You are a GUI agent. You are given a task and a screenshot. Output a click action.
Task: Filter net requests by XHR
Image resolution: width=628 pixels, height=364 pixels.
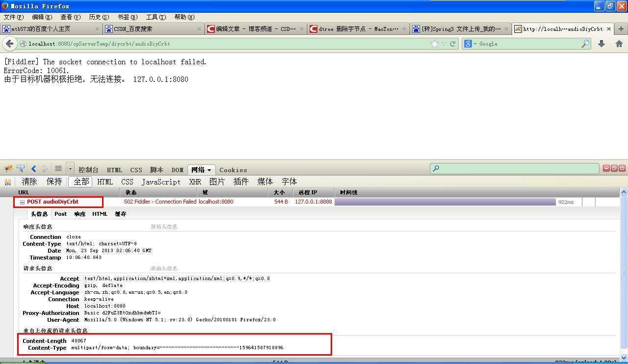click(195, 182)
